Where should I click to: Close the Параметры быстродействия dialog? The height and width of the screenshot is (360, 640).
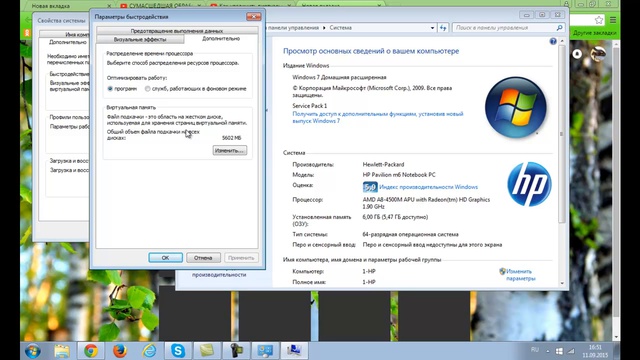tap(253, 17)
